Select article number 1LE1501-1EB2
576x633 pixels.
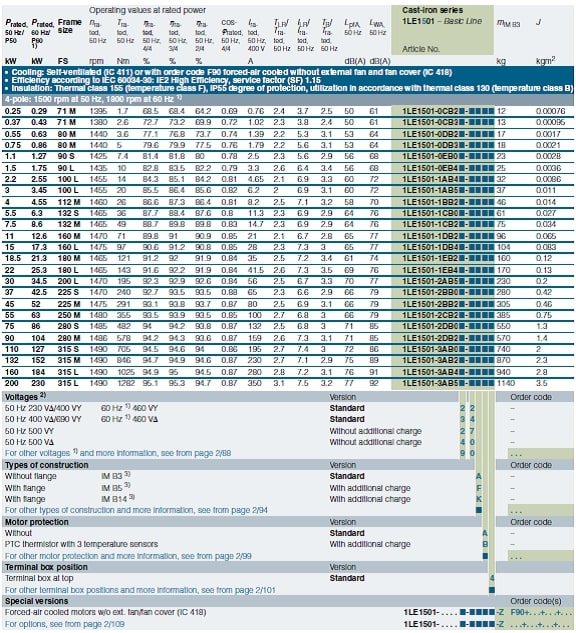430,258
